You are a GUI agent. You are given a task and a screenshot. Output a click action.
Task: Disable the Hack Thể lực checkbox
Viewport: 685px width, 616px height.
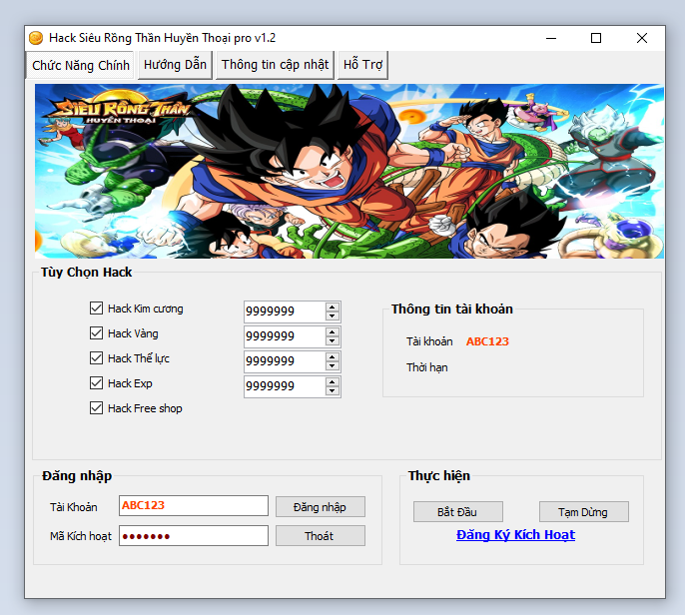(x=97, y=358)
